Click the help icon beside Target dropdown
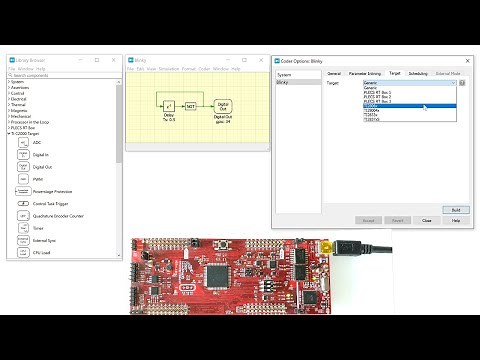 tap(462, 83)
